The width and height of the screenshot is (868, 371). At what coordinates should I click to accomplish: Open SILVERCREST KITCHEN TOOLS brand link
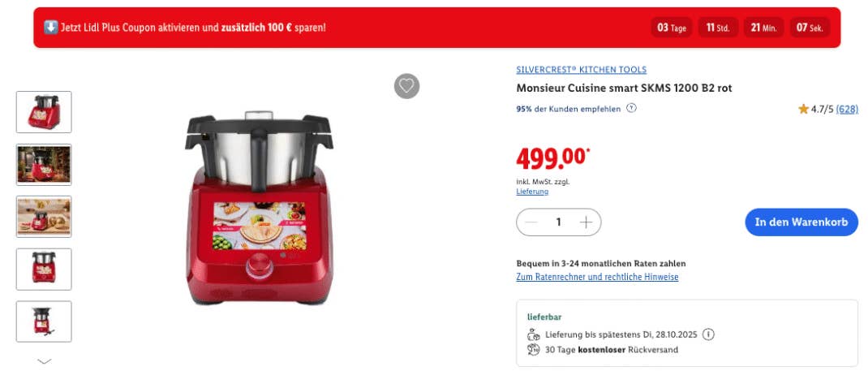pyautogui.click(x=582, y=70)
